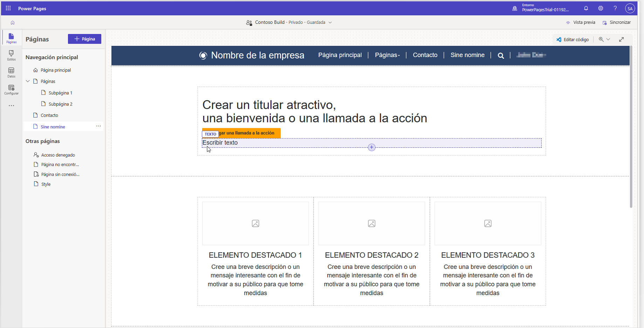Open the Páginas dropdown in the site navbar

coord(387,55)
